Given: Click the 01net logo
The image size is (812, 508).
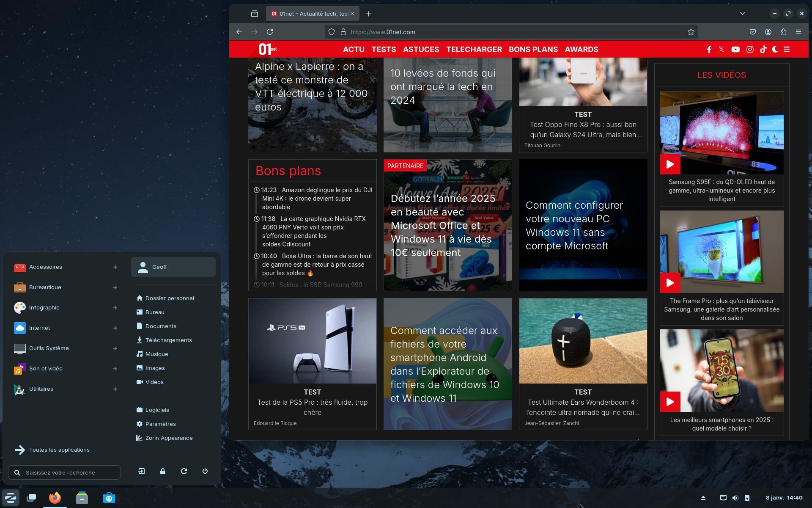Looking at the screenshot, I should coord(267,50).
